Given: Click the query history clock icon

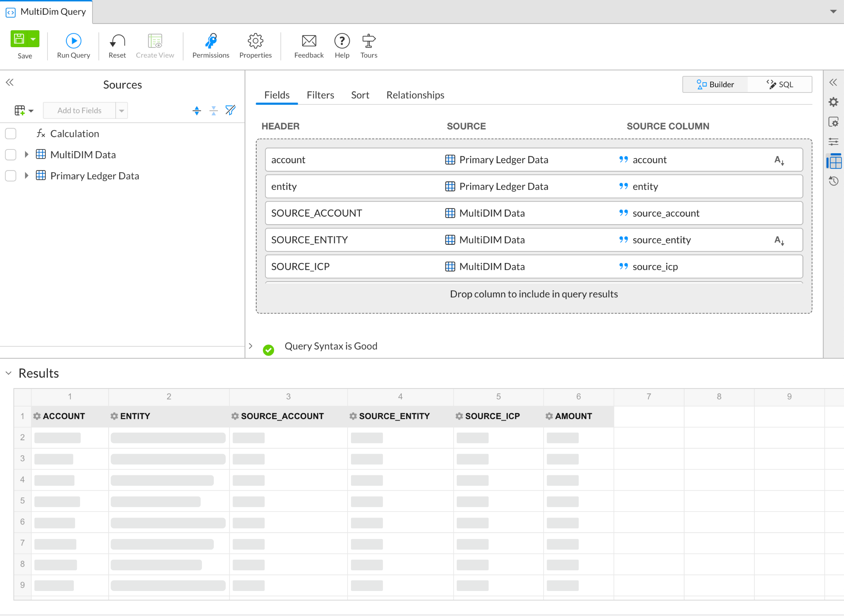Looking at the screenshot, I should point(834,181).
